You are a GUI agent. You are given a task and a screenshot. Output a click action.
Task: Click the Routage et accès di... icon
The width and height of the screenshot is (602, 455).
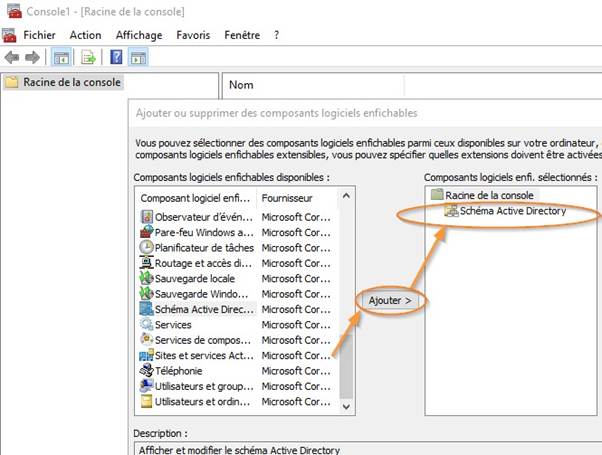pyautogui.click(x=147, y=263)
